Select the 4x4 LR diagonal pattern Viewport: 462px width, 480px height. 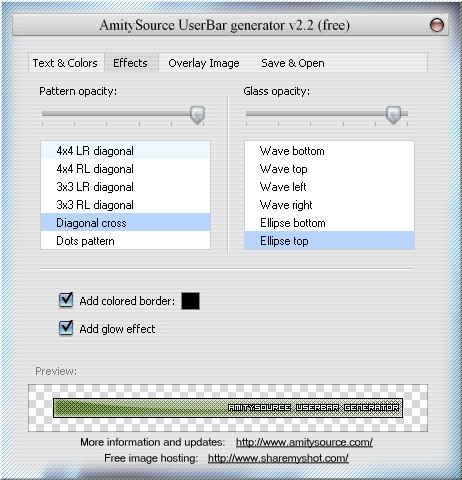click(x=125, y=151)
